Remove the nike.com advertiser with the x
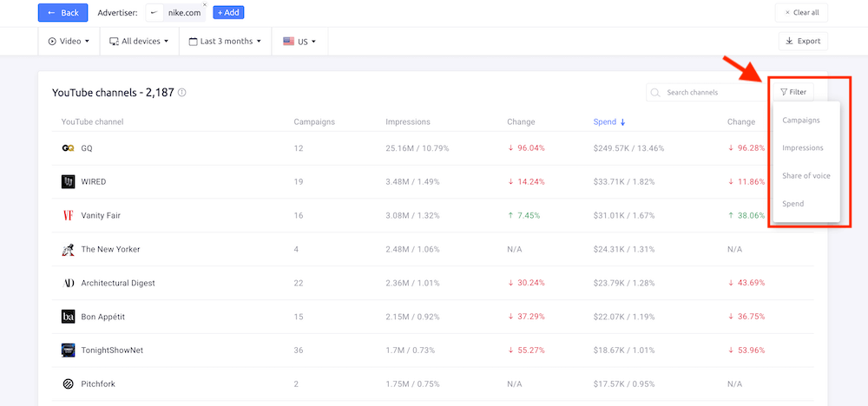This screenshot has width=868, height=406. [x=205, y=4]
